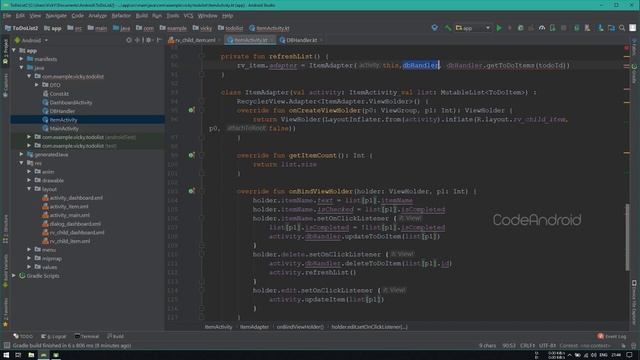Select the ItemActivity.kt editor tab
Image resolution: width=640 pixels, height=360 pixels.
pos(250,40)
